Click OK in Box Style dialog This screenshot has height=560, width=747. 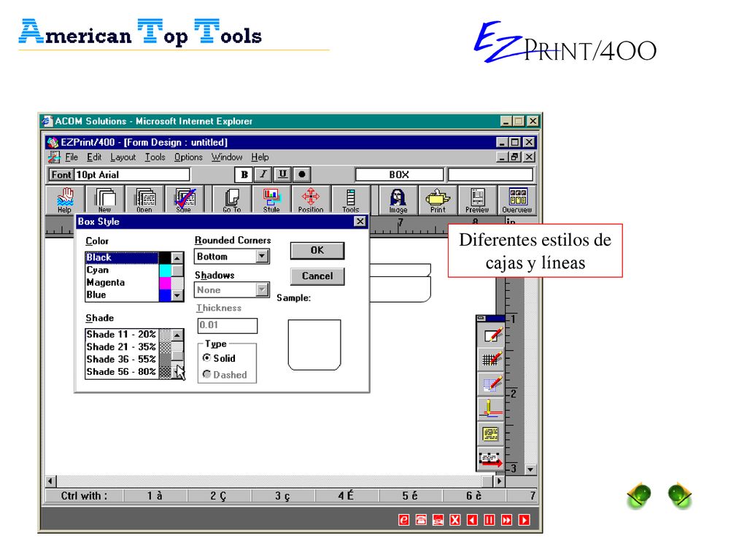coord(317,251)
